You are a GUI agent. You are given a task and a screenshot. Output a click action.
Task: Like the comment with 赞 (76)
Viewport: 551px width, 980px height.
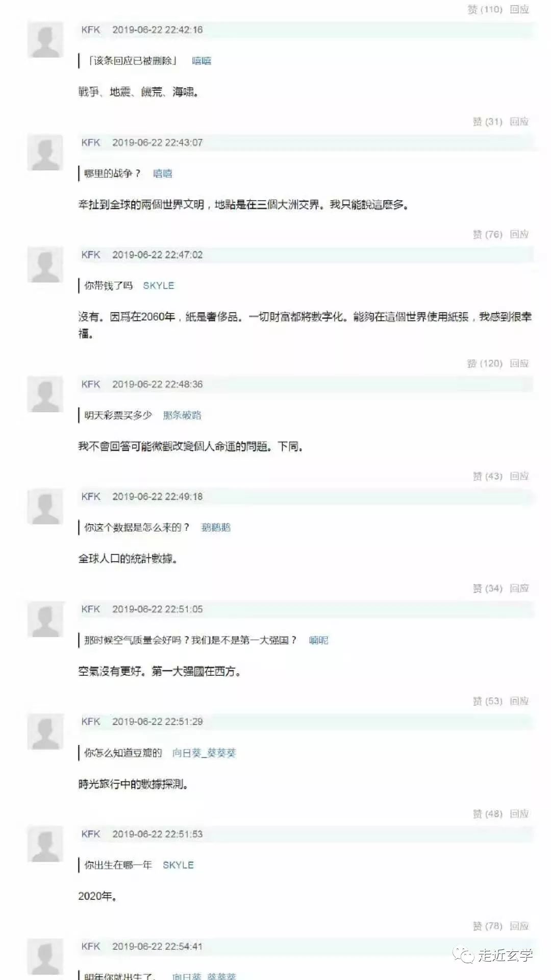(488, 234)
